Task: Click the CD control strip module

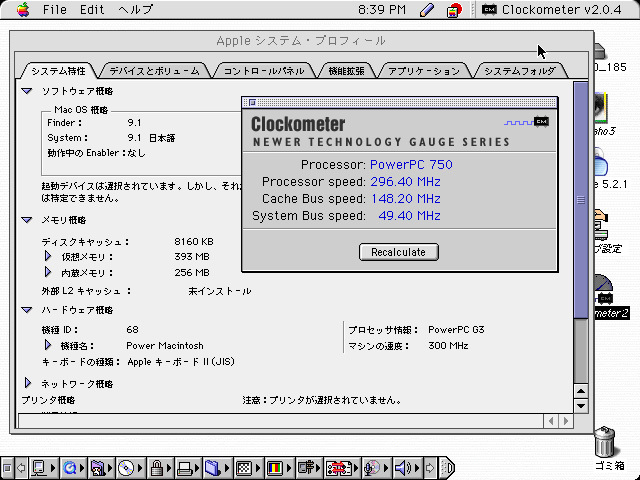Action: (x=126, y=467)
